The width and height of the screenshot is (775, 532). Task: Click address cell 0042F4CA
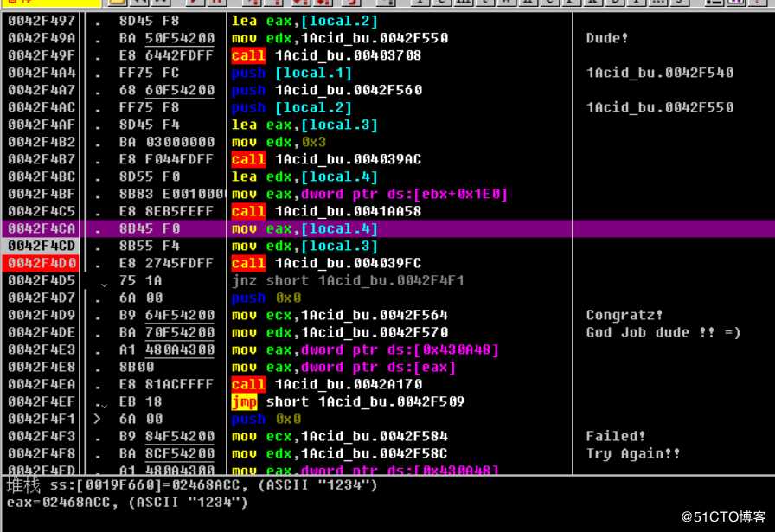pyautogui.click(x=42, y=229)
